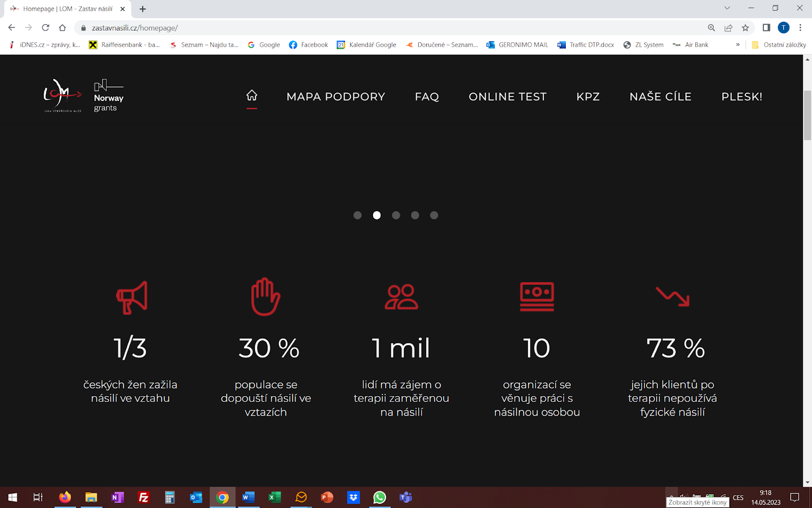Viewport: 812px width, 508px height.
Task: Open the MAPA PODPORY menu item
Action: pyautogui.click(x=335, y=97)
